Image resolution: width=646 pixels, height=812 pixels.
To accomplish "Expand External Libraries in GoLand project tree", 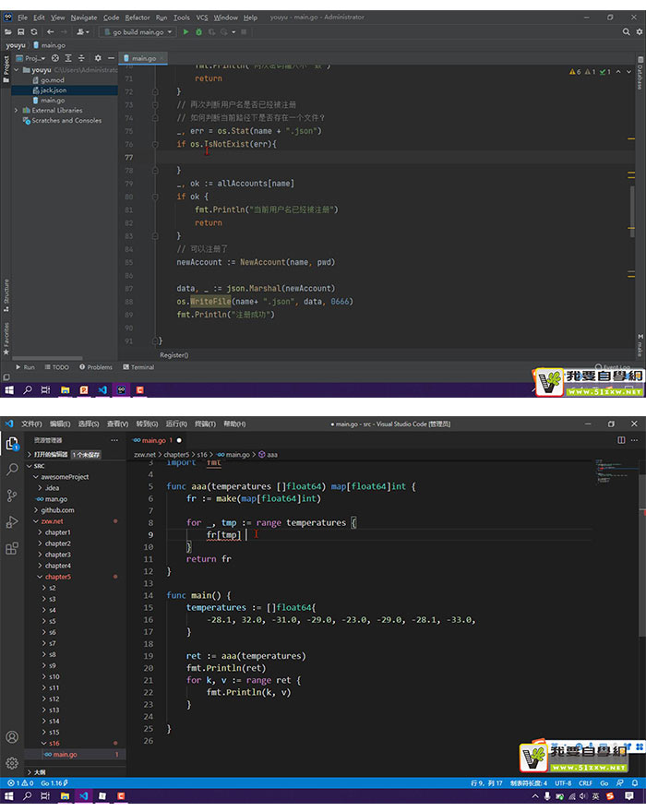I will pyautogui.click(x=17, y=111).
